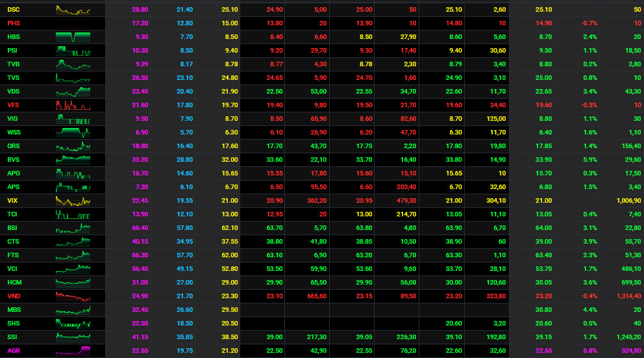
Task: Select the BSI ticker symbol
Action: tap(12, 227)
